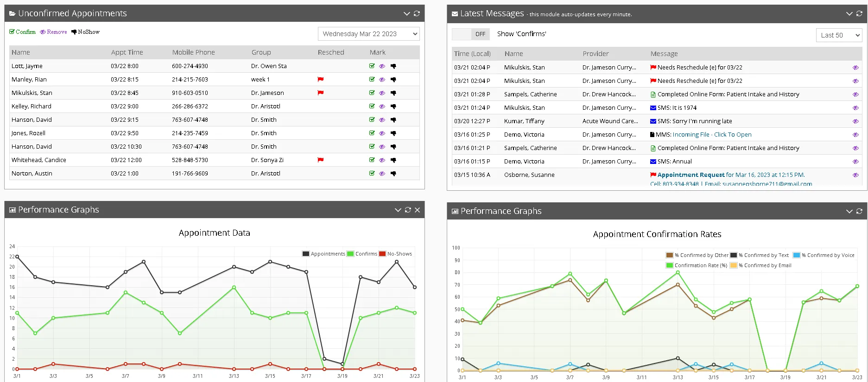
Task: Confirm the Whitehead, Candice appointment
Action: point(372,160)
